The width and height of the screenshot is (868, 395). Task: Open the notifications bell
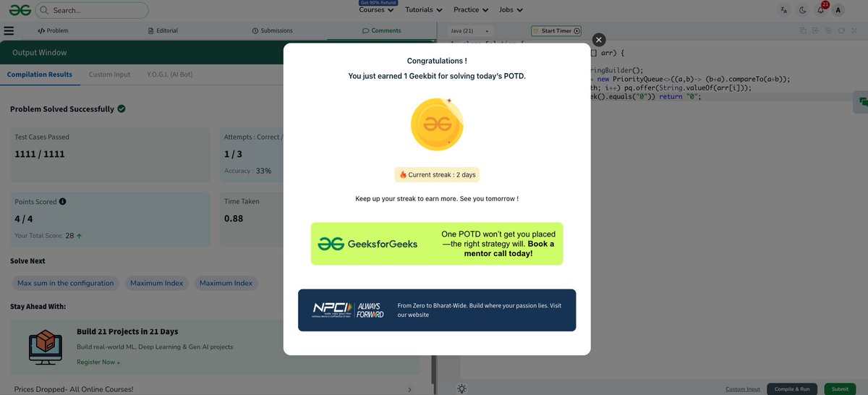[x=821, y=9]
